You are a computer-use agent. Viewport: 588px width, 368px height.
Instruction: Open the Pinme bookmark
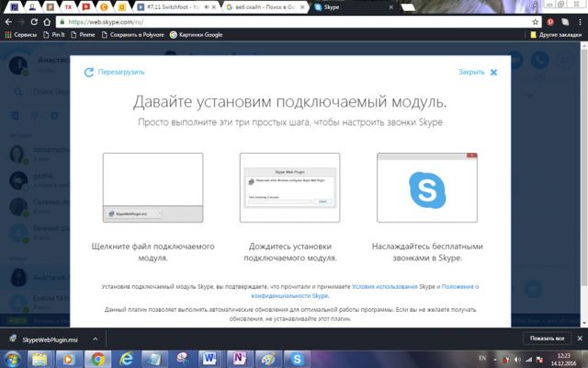83,35
